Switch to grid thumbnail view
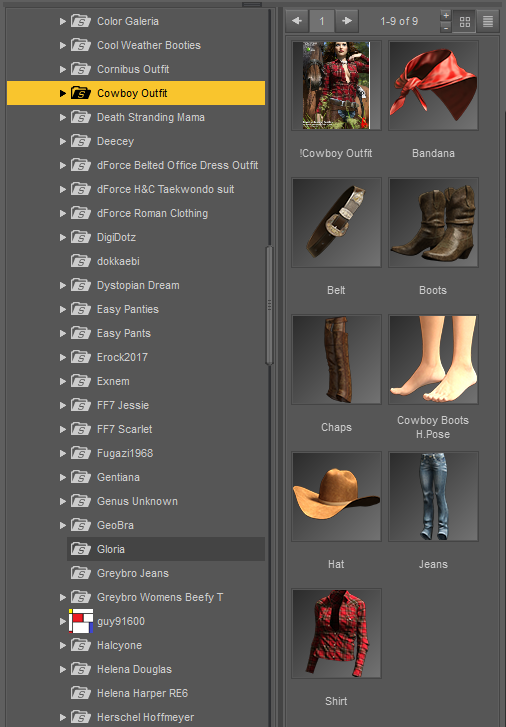This screenshot has width=506, height=727. point(464,21)
